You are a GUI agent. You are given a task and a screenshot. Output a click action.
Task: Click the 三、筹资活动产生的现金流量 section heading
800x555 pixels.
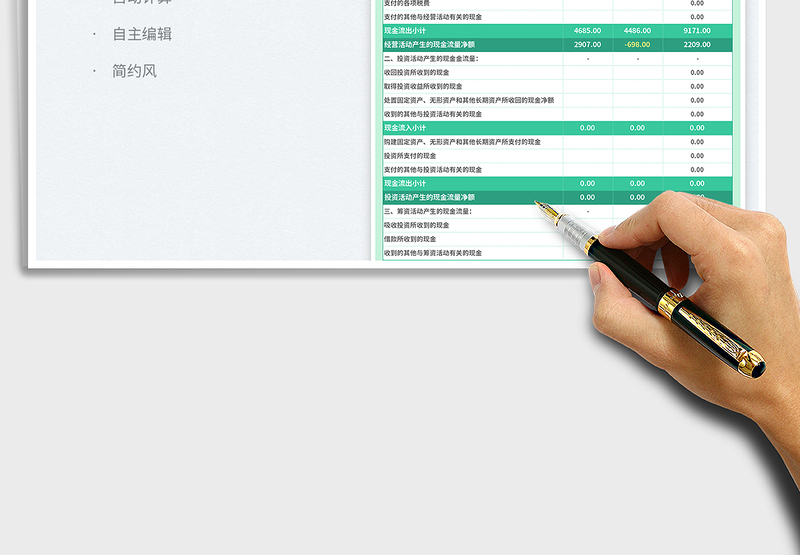[x=428, y=211]
